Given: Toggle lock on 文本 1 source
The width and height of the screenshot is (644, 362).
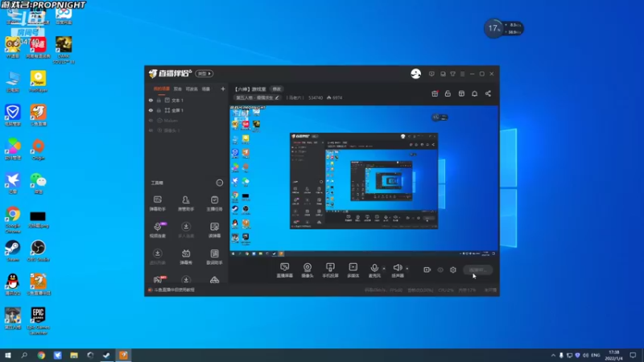Looking at the screenshot, I should 159,100.
